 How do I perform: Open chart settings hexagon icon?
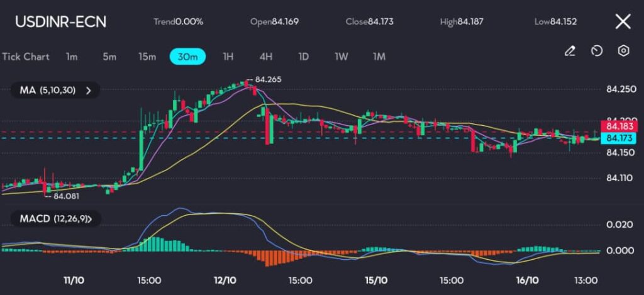point(623,51)
